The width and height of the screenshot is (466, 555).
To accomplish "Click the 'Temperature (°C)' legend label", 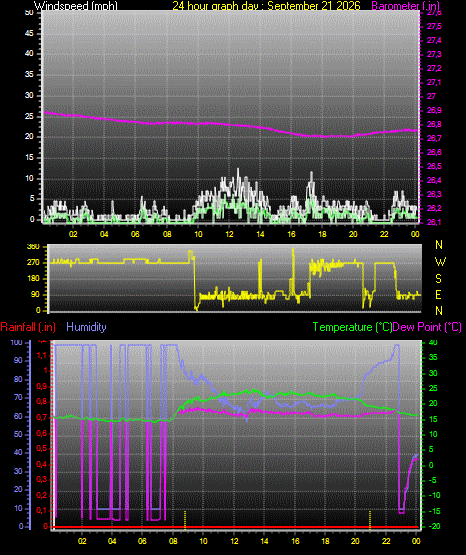I will point(352,327).
